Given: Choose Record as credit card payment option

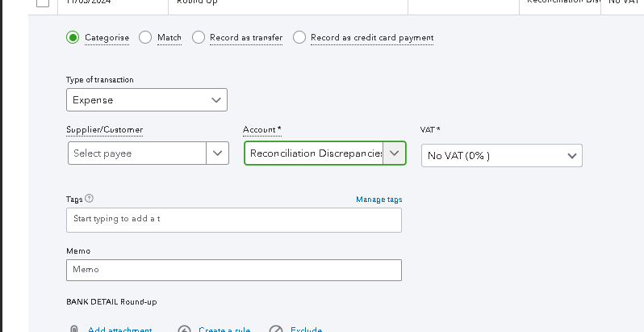Looking at the screenshot, I should coord(299,37).
